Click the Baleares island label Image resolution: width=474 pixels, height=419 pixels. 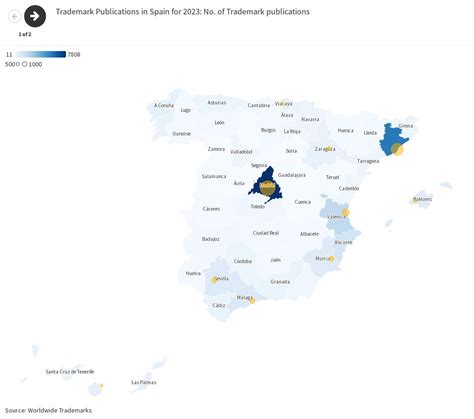click(x=422, y=199)
